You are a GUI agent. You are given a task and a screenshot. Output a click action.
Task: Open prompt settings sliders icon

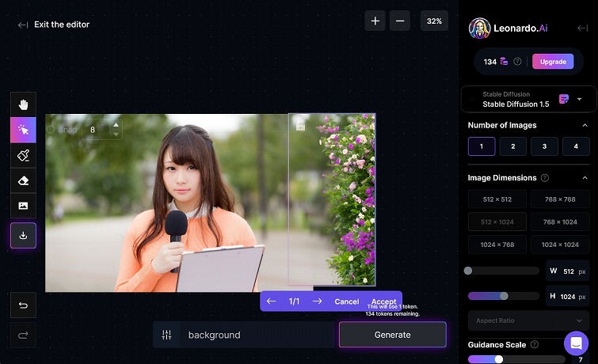pos(166,335)
